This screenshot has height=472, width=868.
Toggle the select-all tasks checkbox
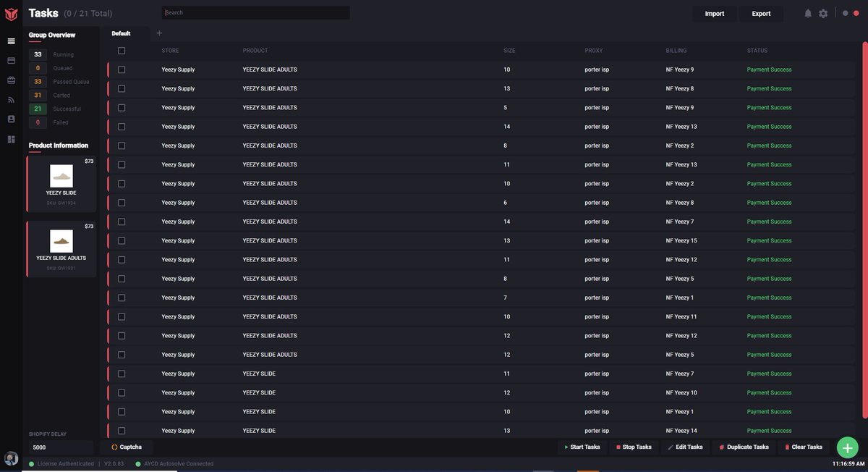(x=122, y=51)
